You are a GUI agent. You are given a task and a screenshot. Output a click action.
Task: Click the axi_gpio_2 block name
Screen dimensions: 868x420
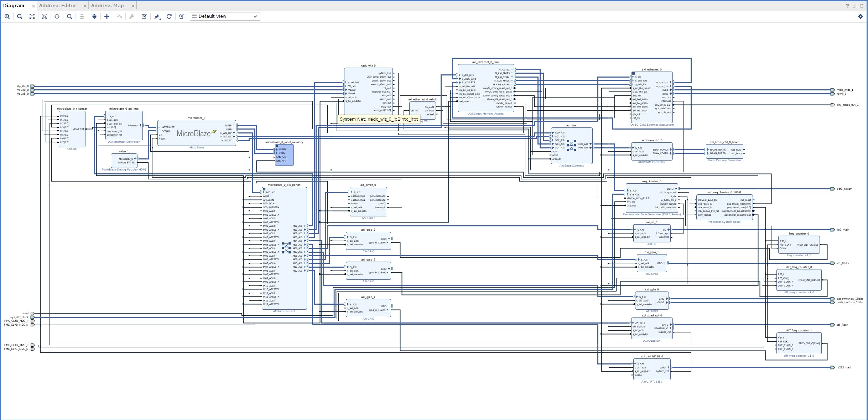tap(368, 230)
